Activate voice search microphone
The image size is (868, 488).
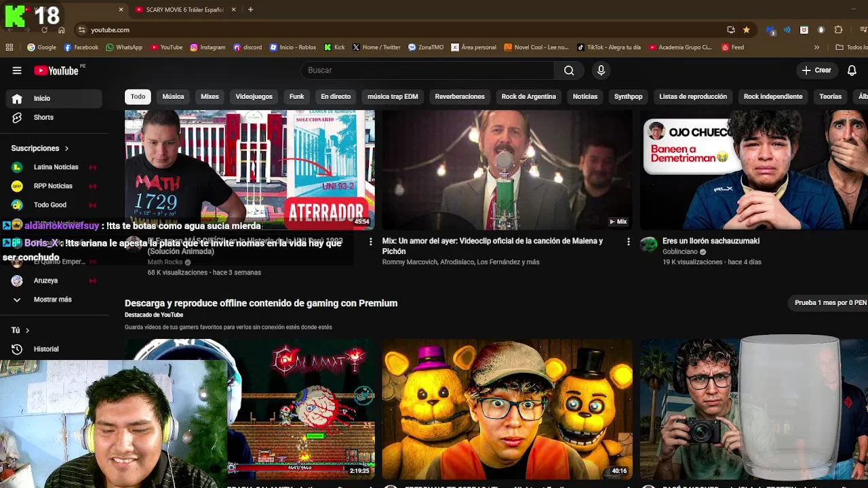click(601, 70)
